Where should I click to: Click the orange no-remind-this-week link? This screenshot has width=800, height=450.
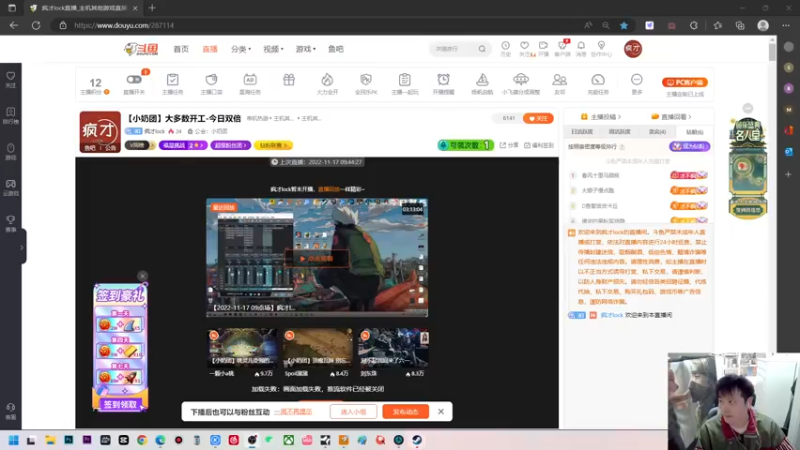pos(293,412)
